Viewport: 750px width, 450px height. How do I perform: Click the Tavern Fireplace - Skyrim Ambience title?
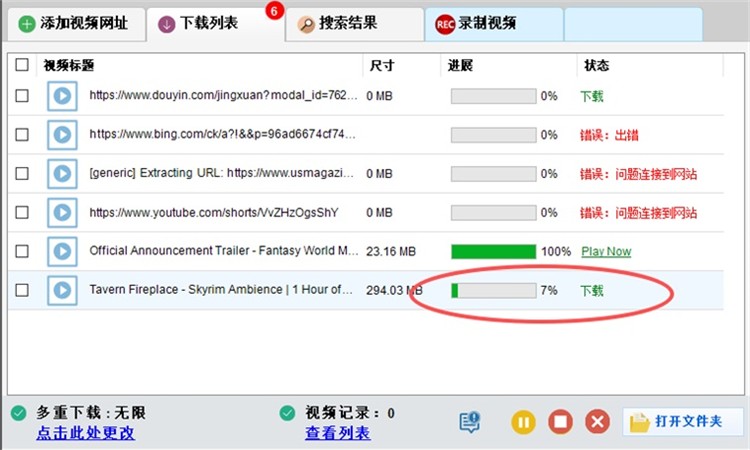221,290
